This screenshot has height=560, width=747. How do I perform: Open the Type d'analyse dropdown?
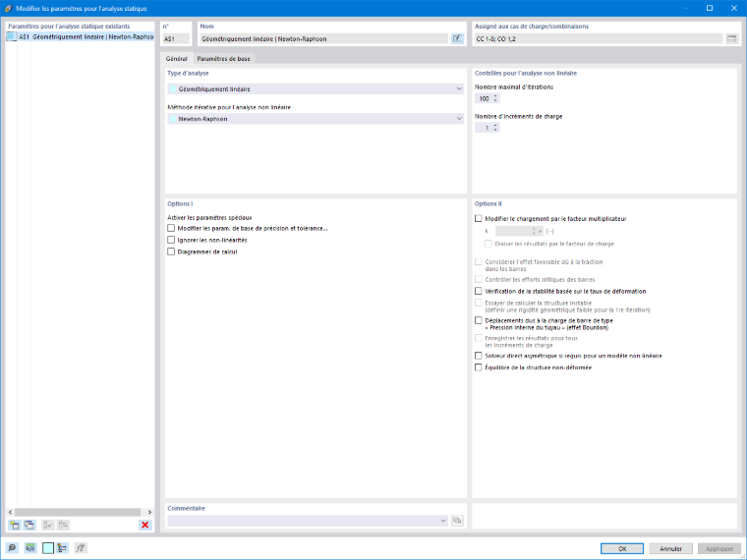click(x=316, y=88)
